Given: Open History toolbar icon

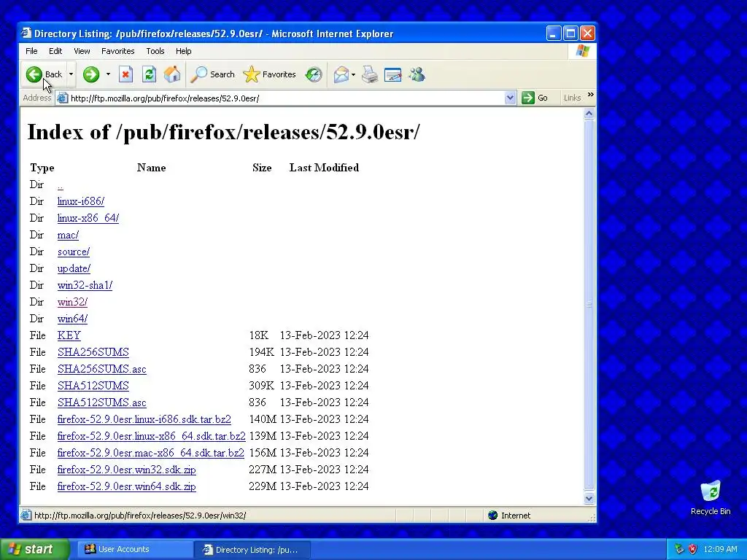Looking at the screenshot, I should (x=314, y=74).
